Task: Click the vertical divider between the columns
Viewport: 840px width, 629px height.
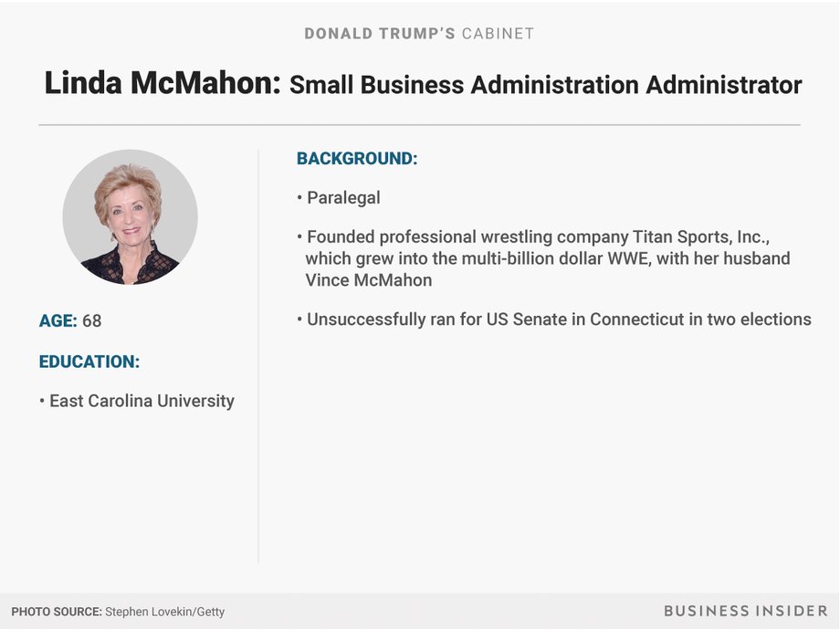Action: (258, 356)
